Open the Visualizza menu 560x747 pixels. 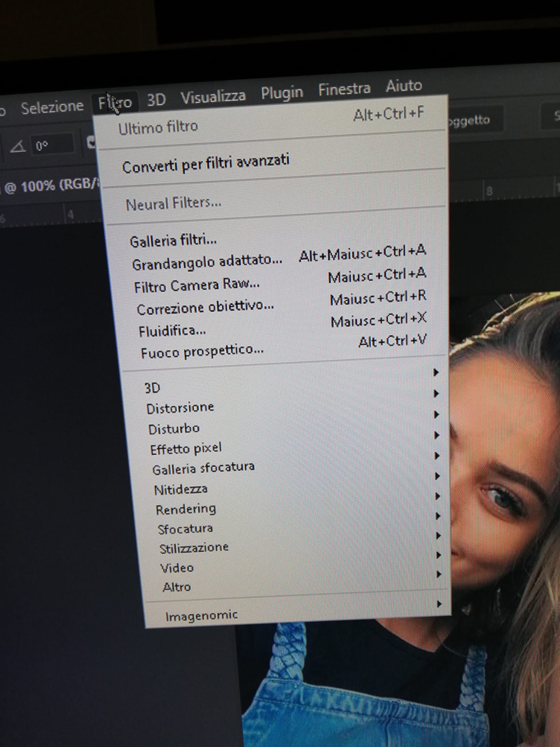[x=213, y=96]
